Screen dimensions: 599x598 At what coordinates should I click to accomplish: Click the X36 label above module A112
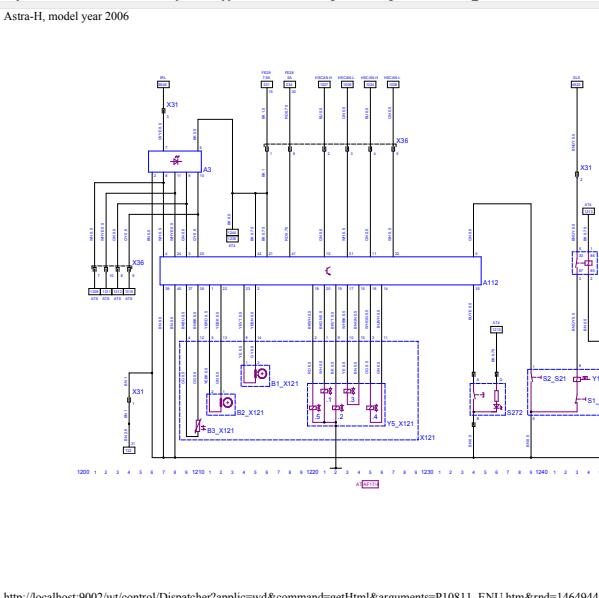coord(402,141)
